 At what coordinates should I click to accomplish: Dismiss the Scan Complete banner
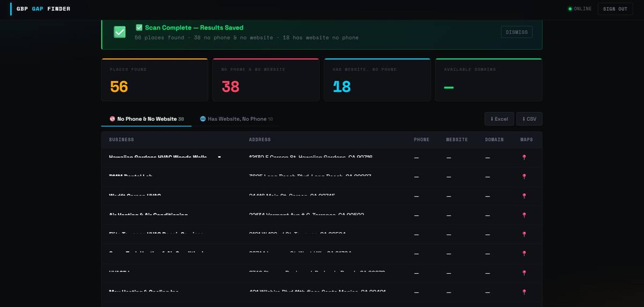click(516, 32)
